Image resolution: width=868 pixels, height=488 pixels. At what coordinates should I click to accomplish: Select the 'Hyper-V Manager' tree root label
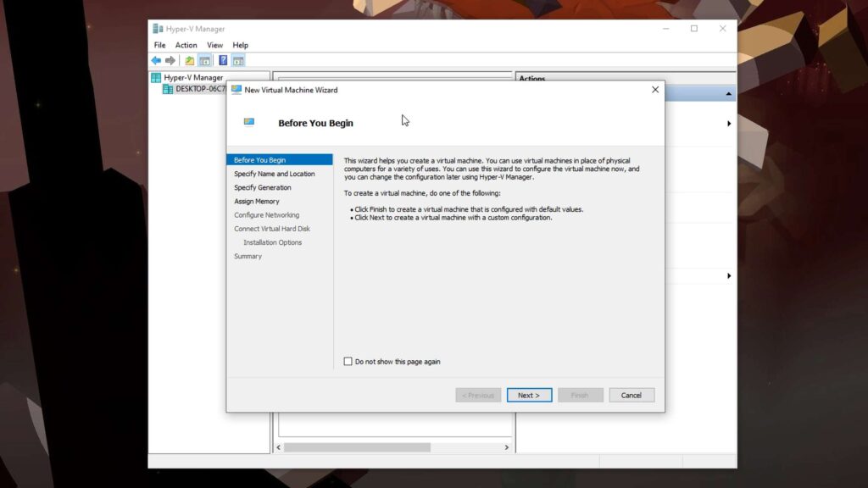click(193, 77)
